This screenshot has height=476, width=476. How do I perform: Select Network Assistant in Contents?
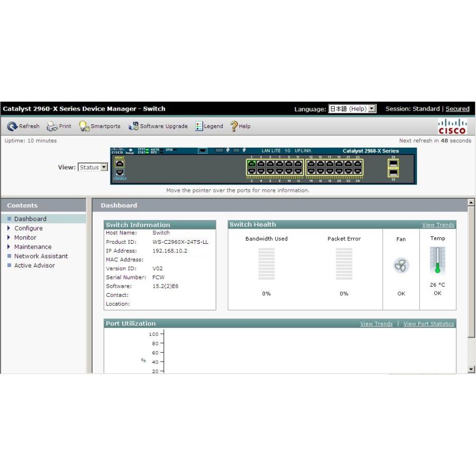[41, 256]
